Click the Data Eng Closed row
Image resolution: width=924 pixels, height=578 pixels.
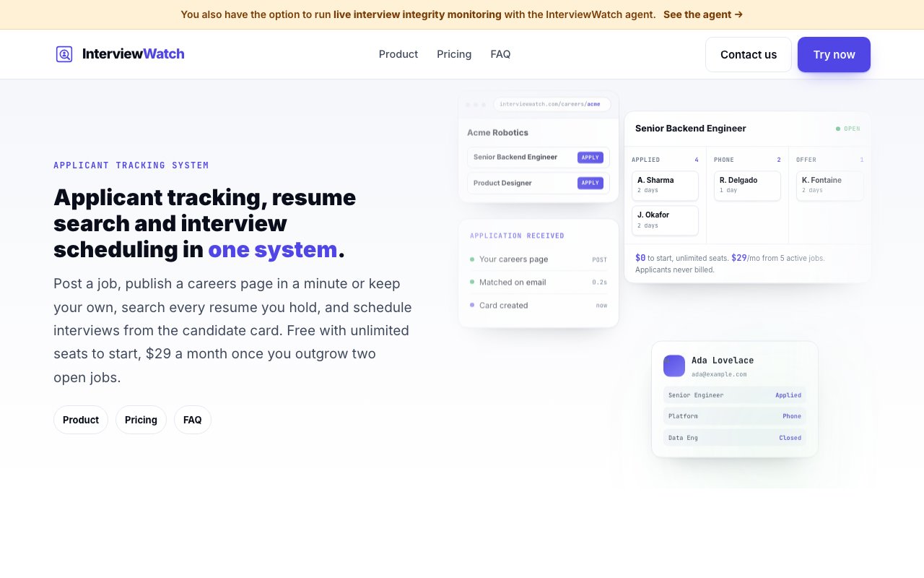(x=735, y=438)
